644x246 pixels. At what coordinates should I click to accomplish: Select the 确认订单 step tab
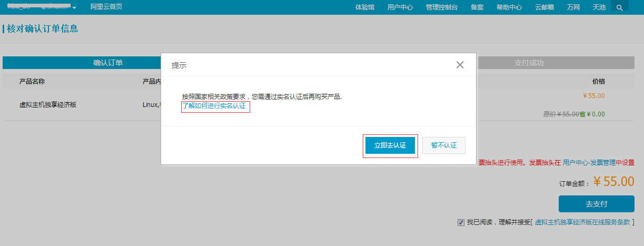pyautogui.click(x=108, y=63)
